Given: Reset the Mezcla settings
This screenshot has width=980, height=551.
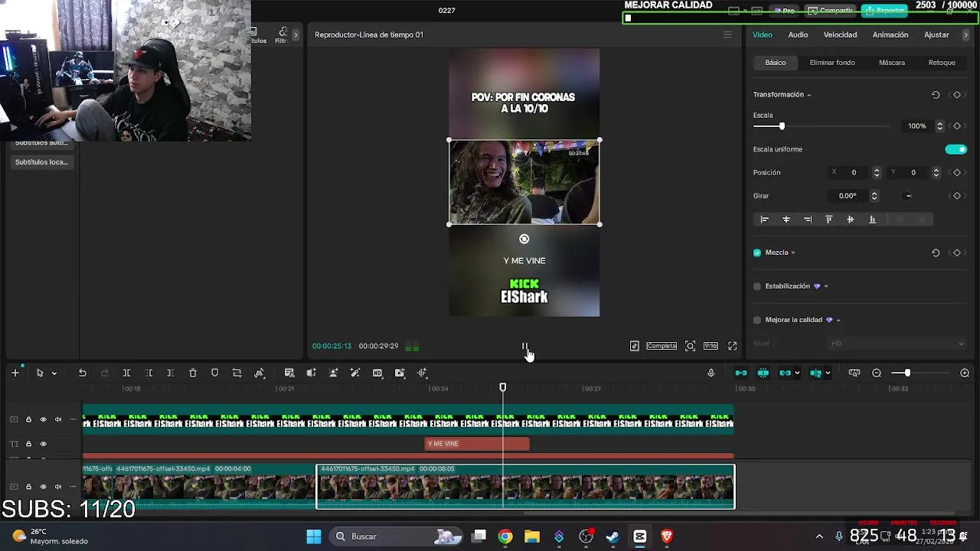Looking at the screenshot, I should click(x=936, y=253).
